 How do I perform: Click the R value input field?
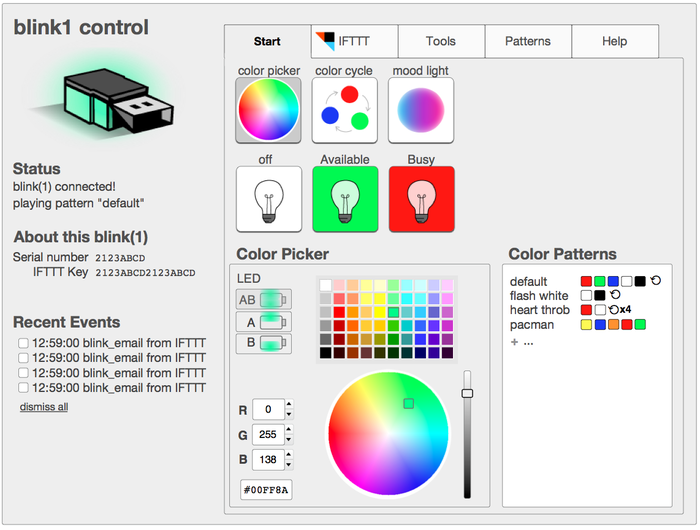(x=268, y=409)
